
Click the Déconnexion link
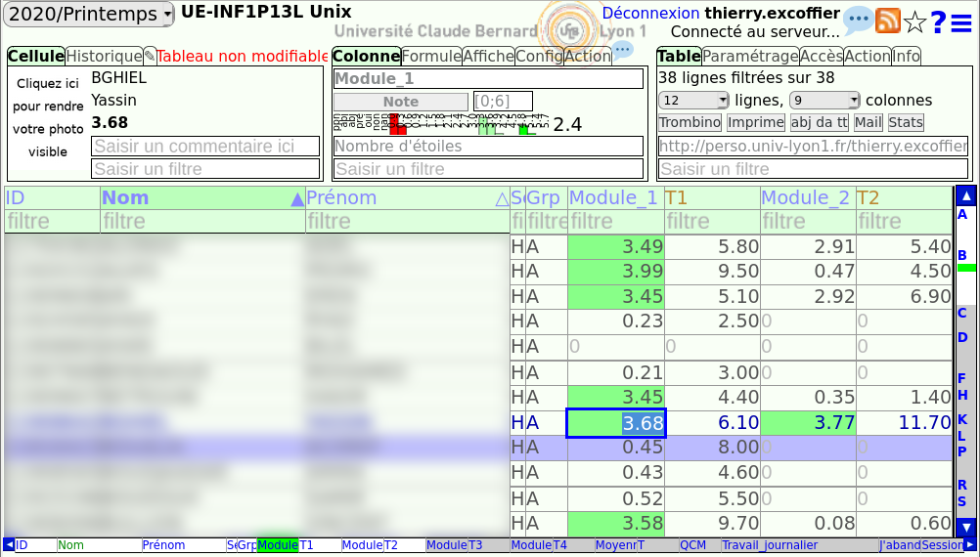click(x=650, y=14)
